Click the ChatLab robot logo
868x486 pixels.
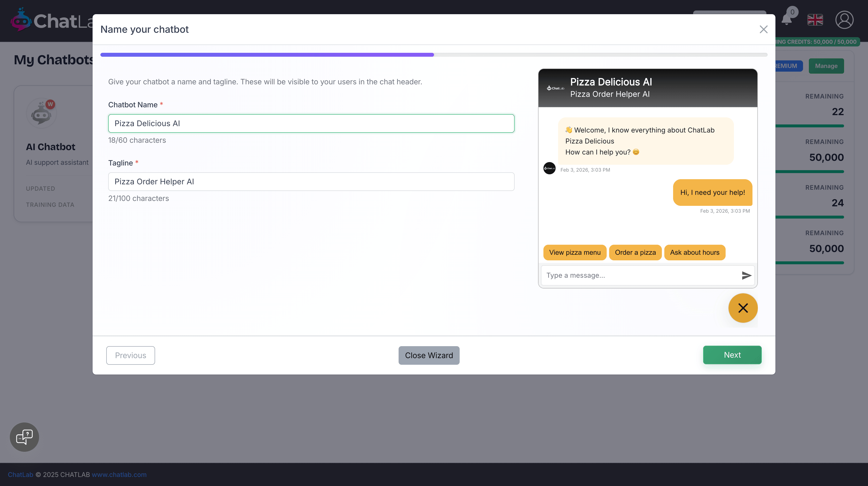[21, 20]
